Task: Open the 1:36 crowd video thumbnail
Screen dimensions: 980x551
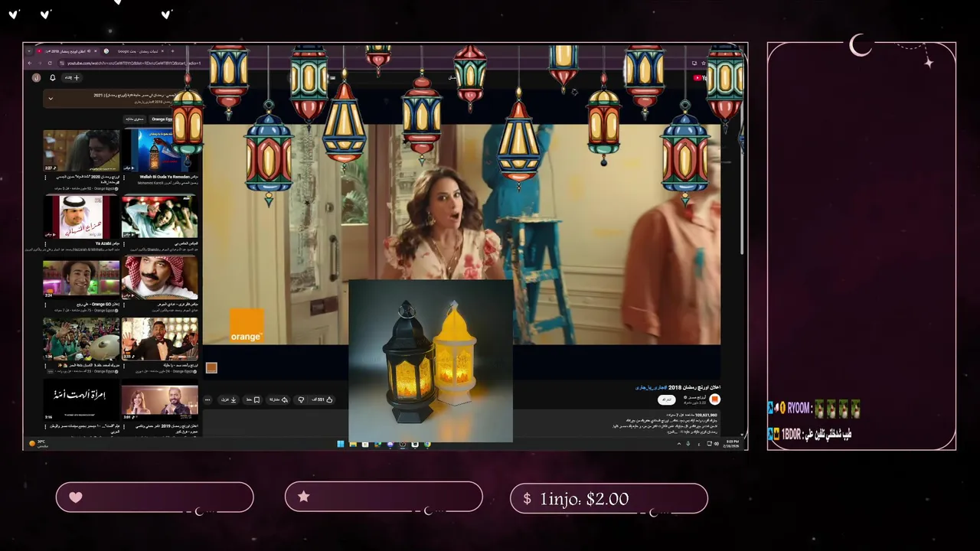Action: click(x=81, y=339)
